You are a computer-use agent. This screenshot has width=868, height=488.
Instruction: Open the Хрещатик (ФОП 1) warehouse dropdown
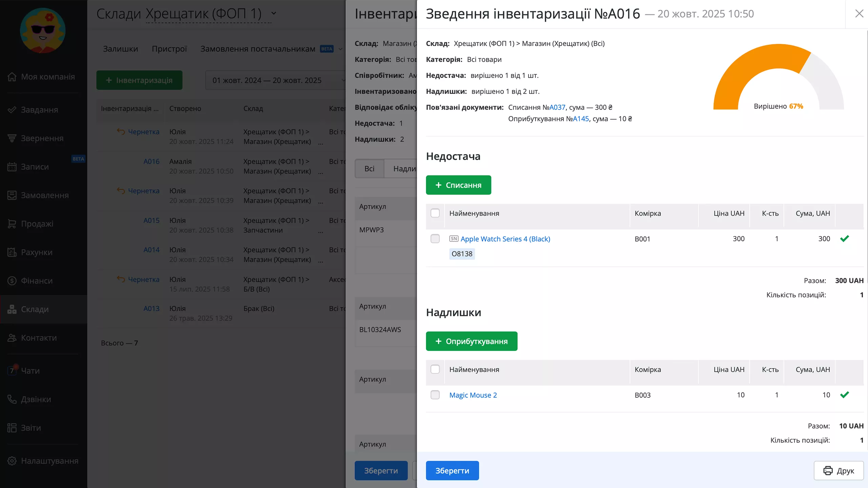click(x=273, y=14)
